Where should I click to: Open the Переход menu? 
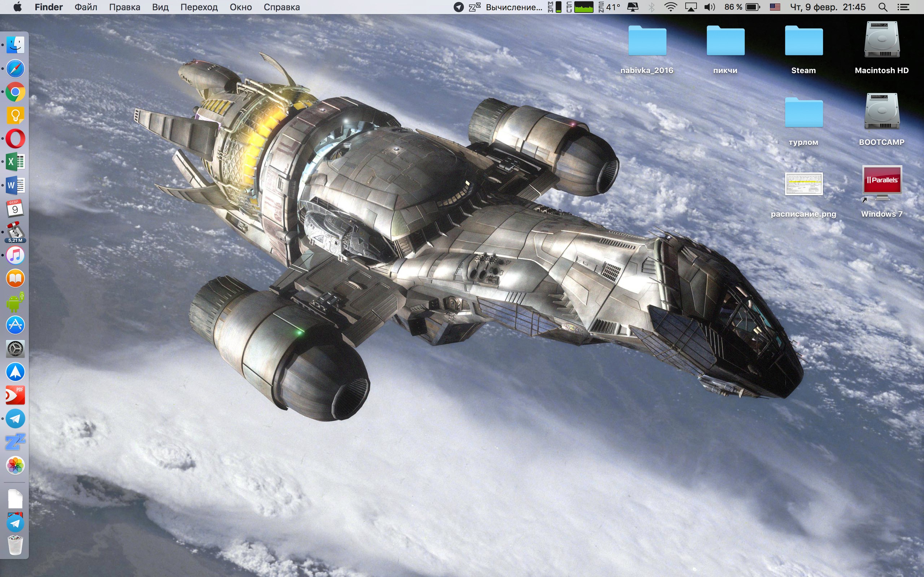pos(199,7)
